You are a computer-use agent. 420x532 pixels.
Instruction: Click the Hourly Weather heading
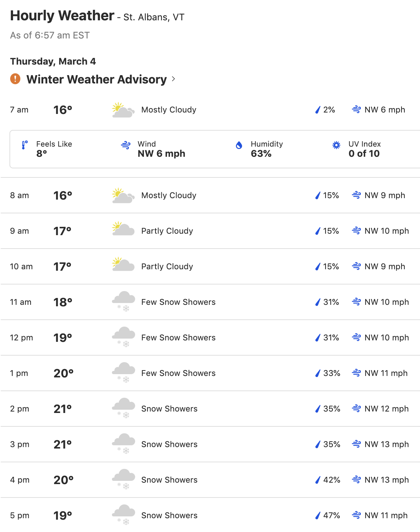click(62, 16)
